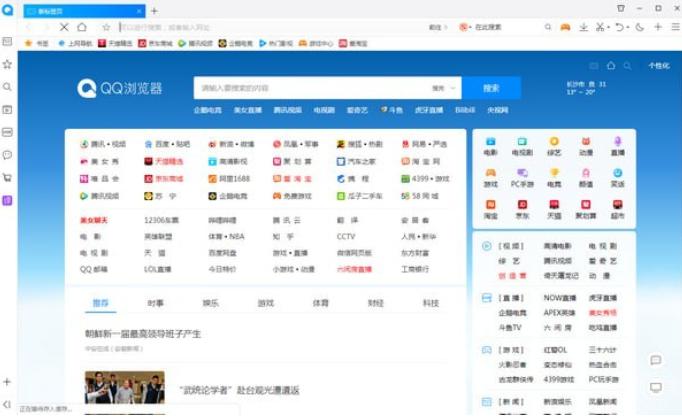Screen dimensions: 682x417
Task: Go to home page via toolbar house icon
Action: click(x=82, y=27)
